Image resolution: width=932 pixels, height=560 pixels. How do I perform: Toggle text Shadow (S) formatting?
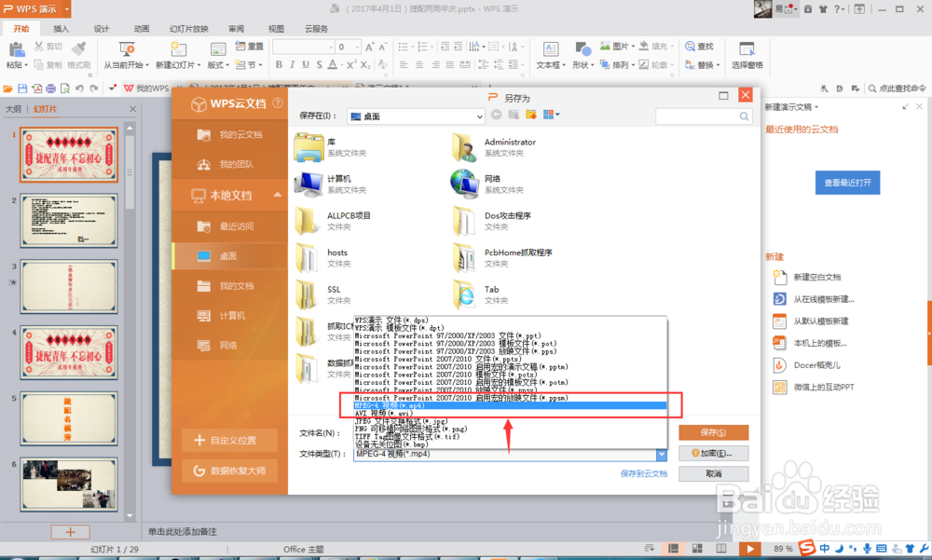pos(319,65)
